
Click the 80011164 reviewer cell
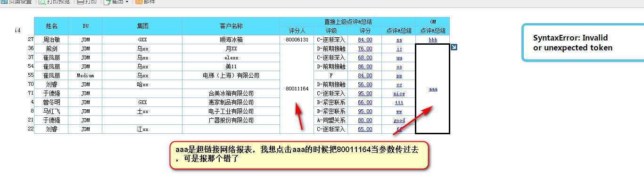[297, 89]
